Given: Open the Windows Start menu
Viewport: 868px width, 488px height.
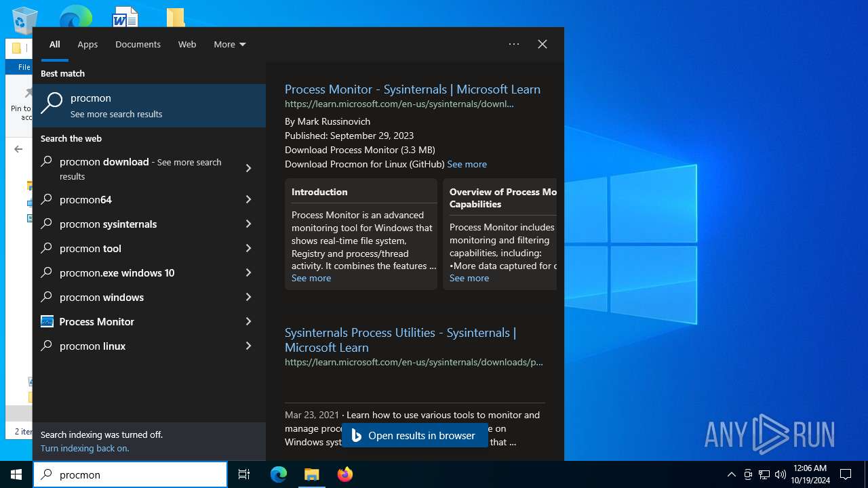Looking at the screenshot, I should 16,474.
